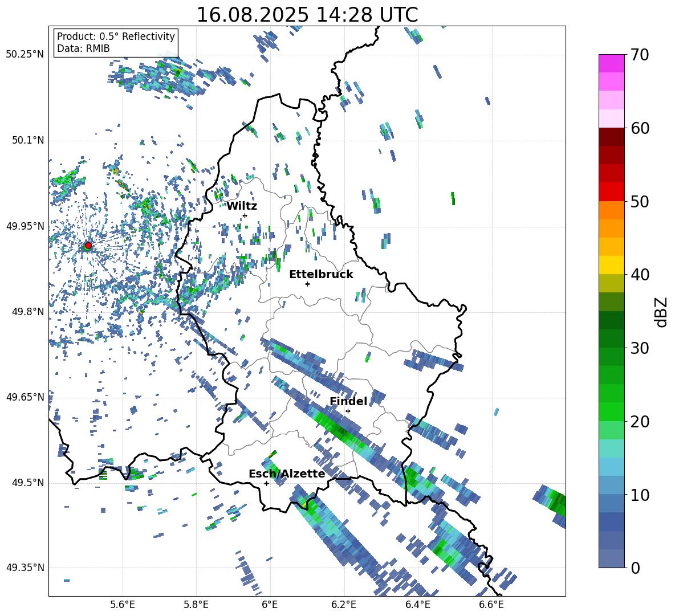Image resolution: width=675 pixels, height=616 pixels.
Task: Click the bright red colorbar segment above 50
Action: click(611, 192)
